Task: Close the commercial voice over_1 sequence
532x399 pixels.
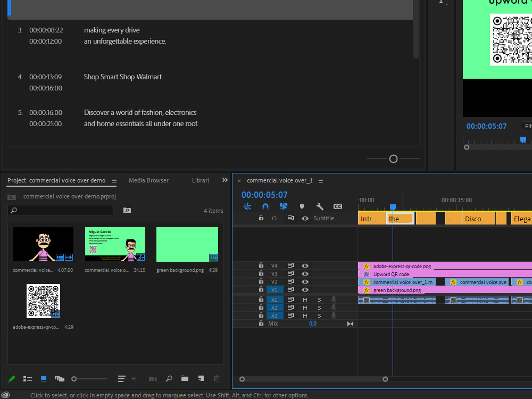Action: pyautogui.click(x=239, y=181)
